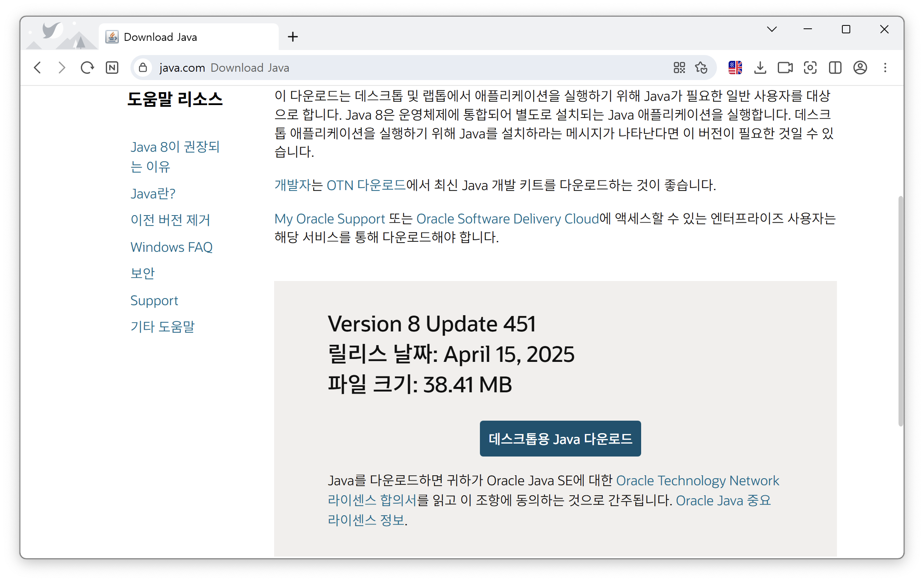
Task: Open the downloads icon in toolbar
Action: (x=760, y=68)
